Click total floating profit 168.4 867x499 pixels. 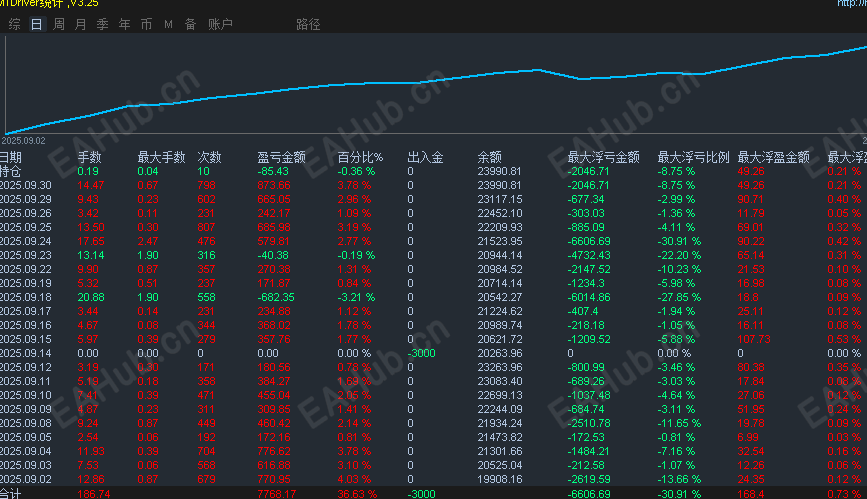[751, 493]
